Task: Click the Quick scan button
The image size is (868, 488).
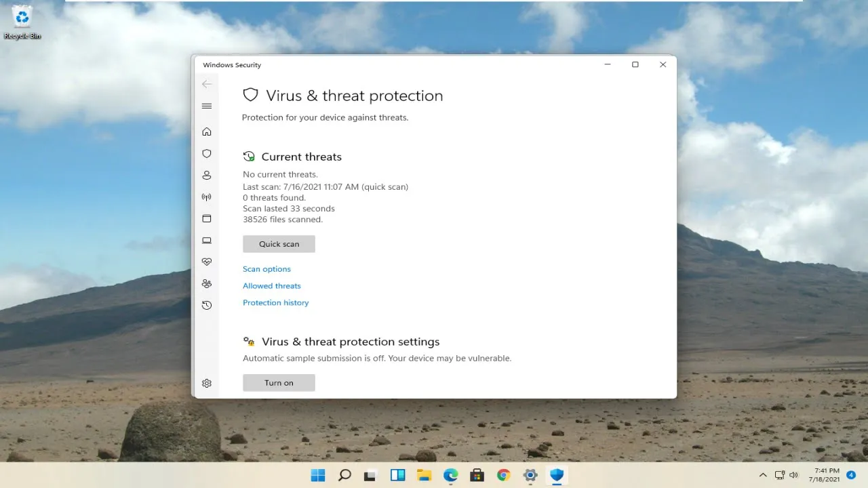Action: pyautogui.click(x=279, y=244)
